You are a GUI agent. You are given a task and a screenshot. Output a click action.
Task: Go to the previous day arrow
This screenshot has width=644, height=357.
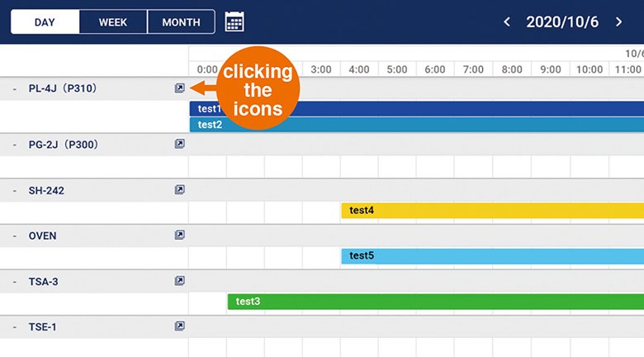(x=507, y=21)
